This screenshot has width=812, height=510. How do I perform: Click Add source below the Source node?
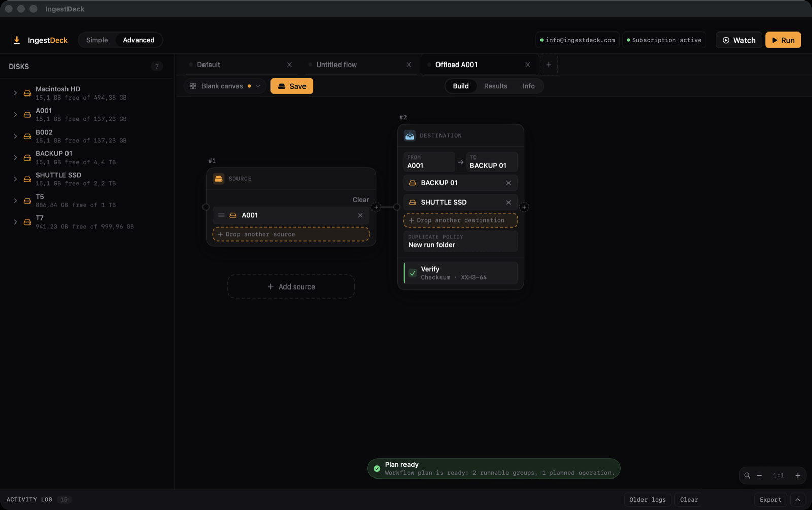click(291, 286)
